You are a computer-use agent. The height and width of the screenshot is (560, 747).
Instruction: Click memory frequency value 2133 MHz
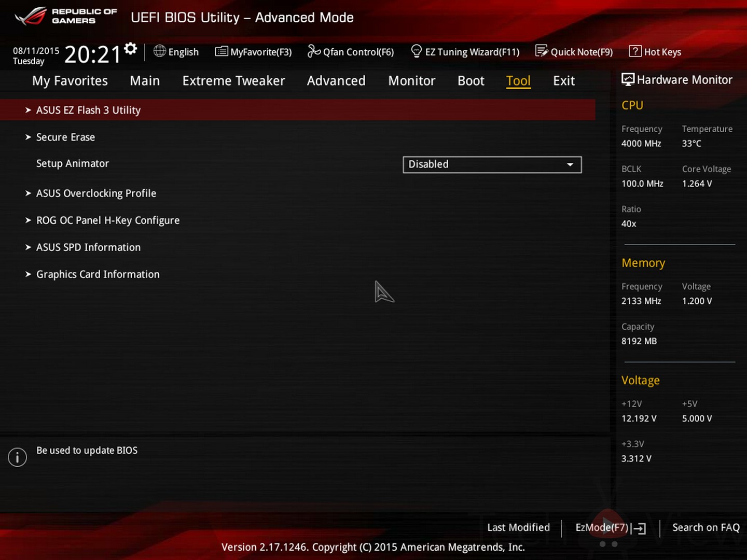[641, 301]
